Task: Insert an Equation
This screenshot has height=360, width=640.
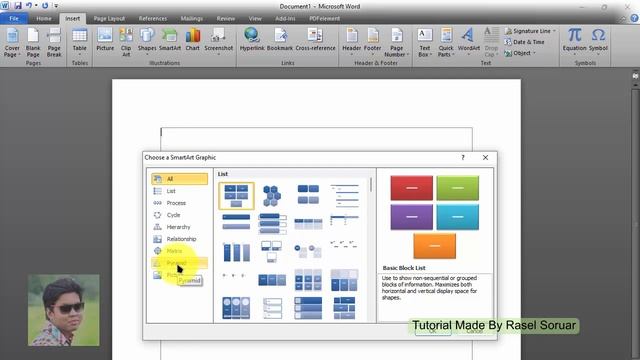Action: 574,41
